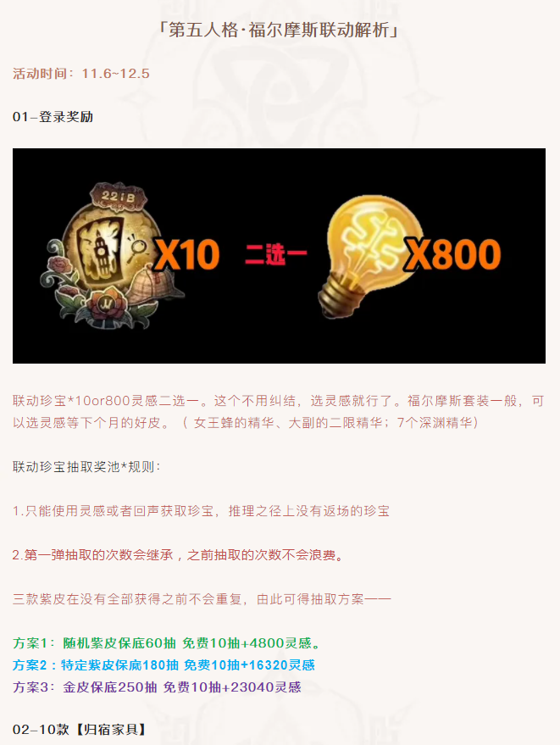
Task: Click the 221B collaboration treasure orb icon
Action: tap(115, 257)
